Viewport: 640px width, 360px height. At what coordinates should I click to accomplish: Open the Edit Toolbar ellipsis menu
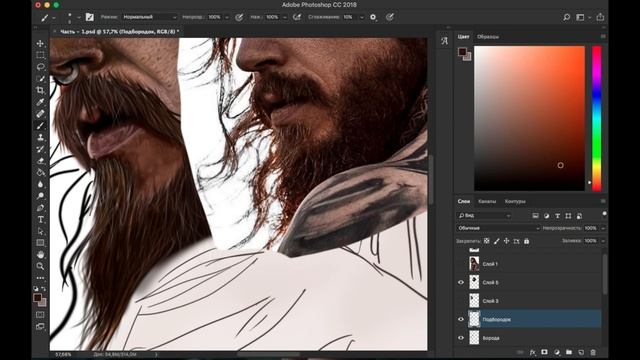click(40, 278)
